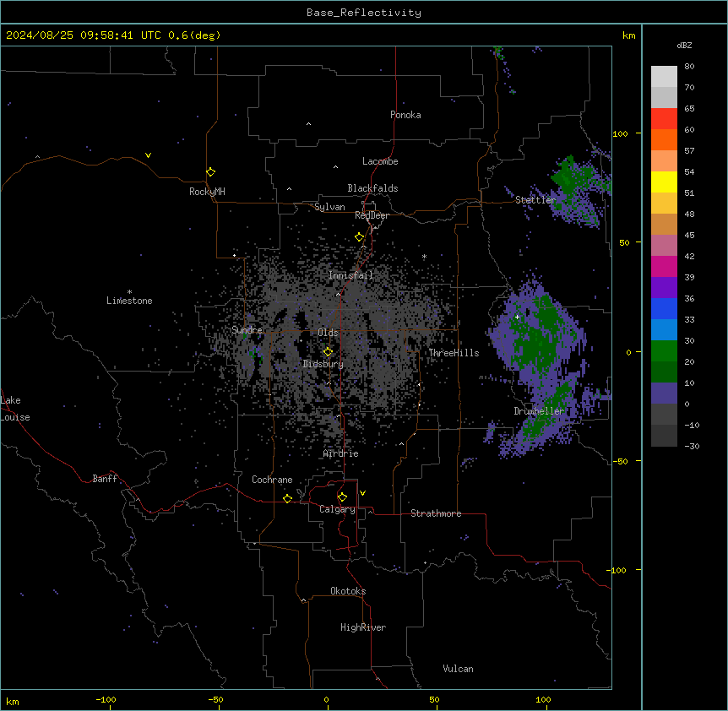The image size is (728, 711).
Task: Select the dark blue 36 dBZ legend swatch
Action: pyautogui.click(x=664, y=308)
